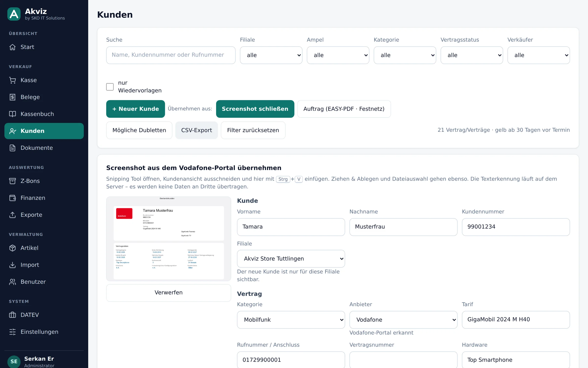
Task: Click the 'Vodafone-Portal erkannt' hint text
Action: [x=381, y=333]
